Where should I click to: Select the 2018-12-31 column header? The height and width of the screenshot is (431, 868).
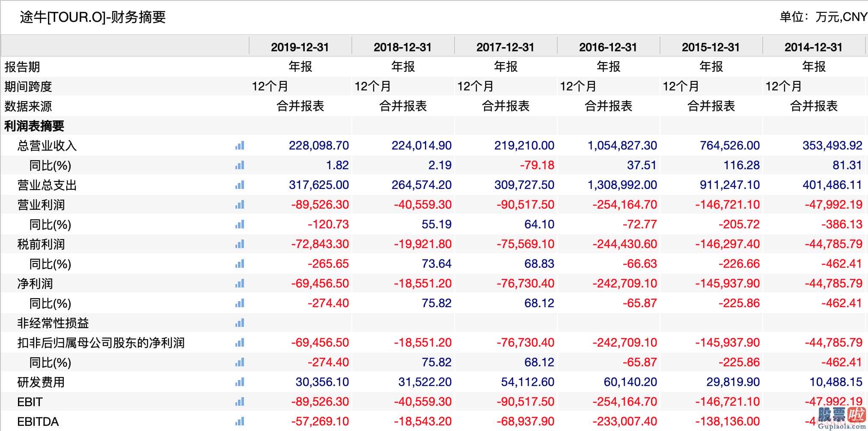(402, 47)
